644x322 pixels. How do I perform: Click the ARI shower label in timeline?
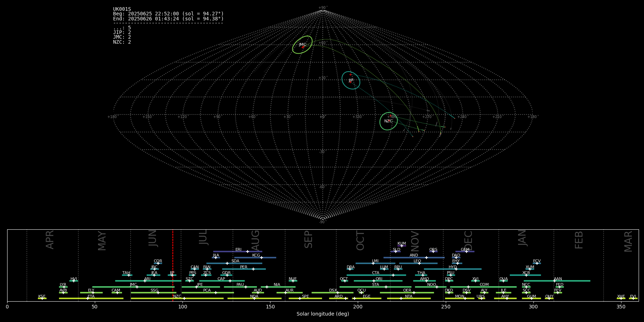point(147,279)
